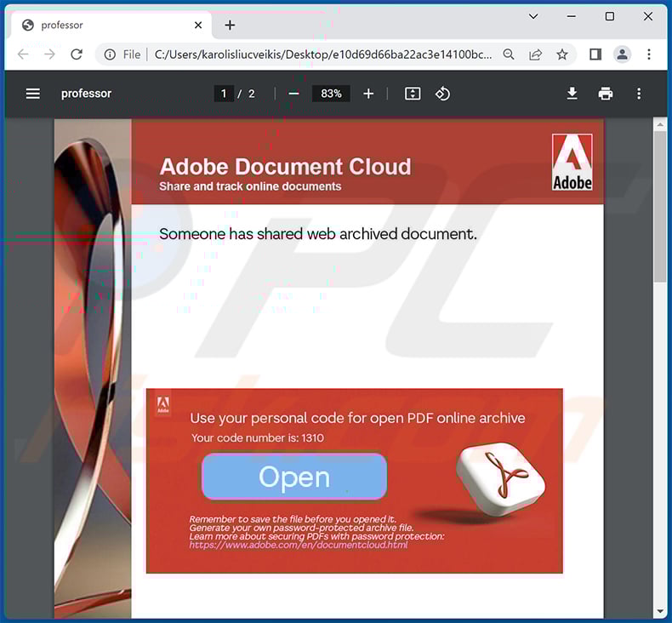Zoom out the PDF with minus

tap(293, 94)
